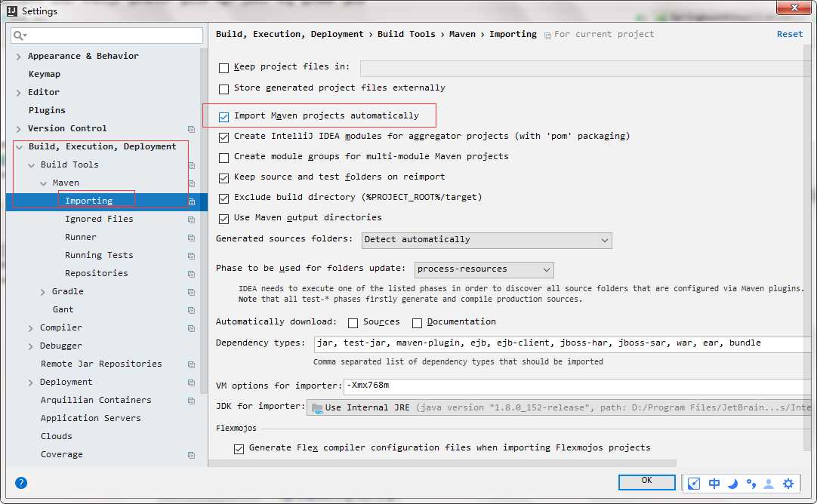This screenshot has height=504, width=817.
Task: Enable Create module groups for multi-module projects
Action: [224, 157]
